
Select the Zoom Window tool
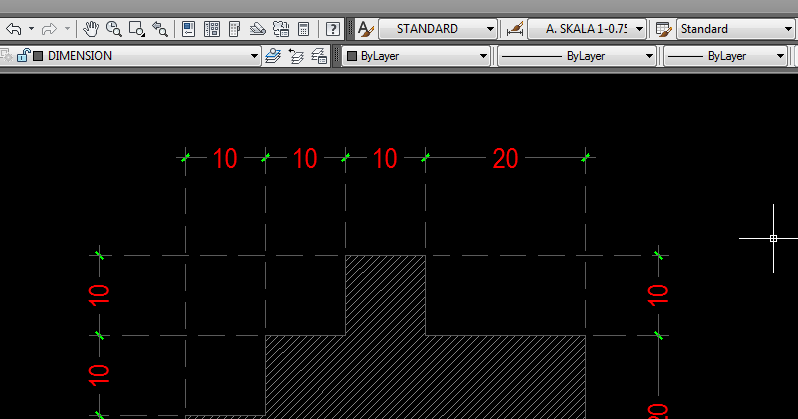pyautogui.click(x=136, y=29)
